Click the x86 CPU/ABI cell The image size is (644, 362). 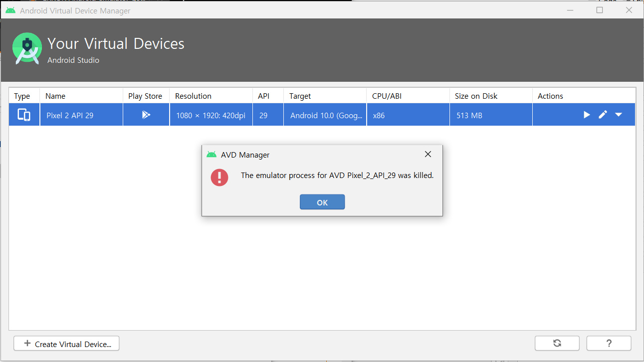pos(408,115)
